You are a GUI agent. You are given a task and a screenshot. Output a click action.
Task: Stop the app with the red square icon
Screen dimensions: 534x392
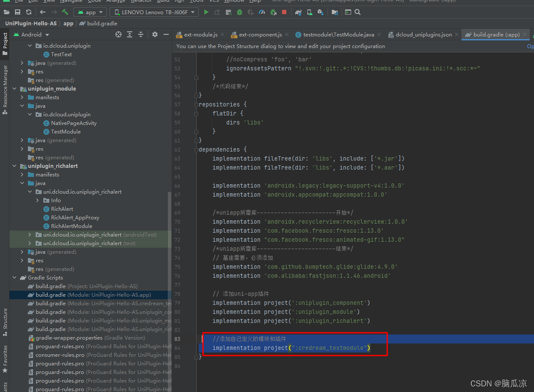[284, 12]
